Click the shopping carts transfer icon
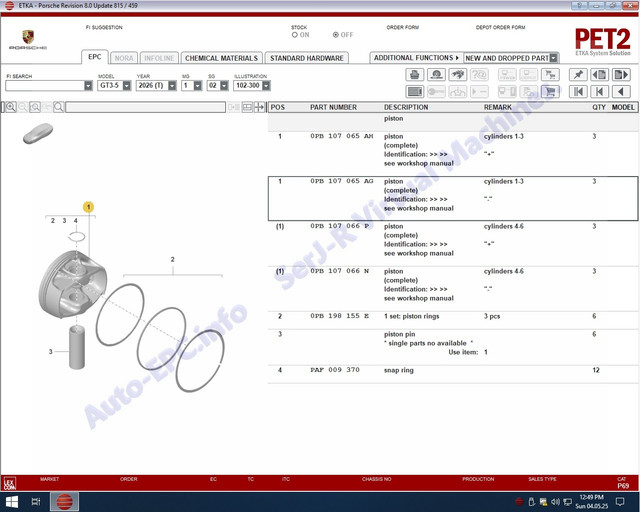640x512 pixels. (550, 75)
